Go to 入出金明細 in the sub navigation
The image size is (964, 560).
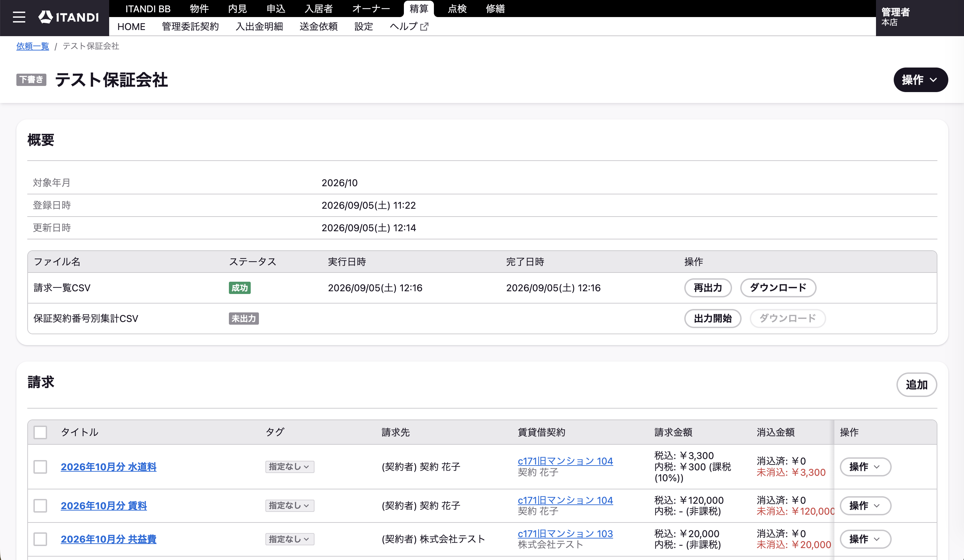coord(259,27)
